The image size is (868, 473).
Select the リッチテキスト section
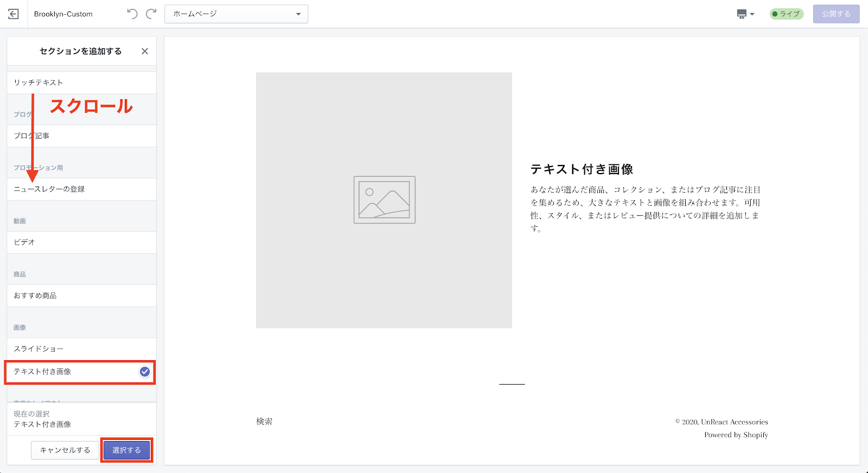(81, 82)
